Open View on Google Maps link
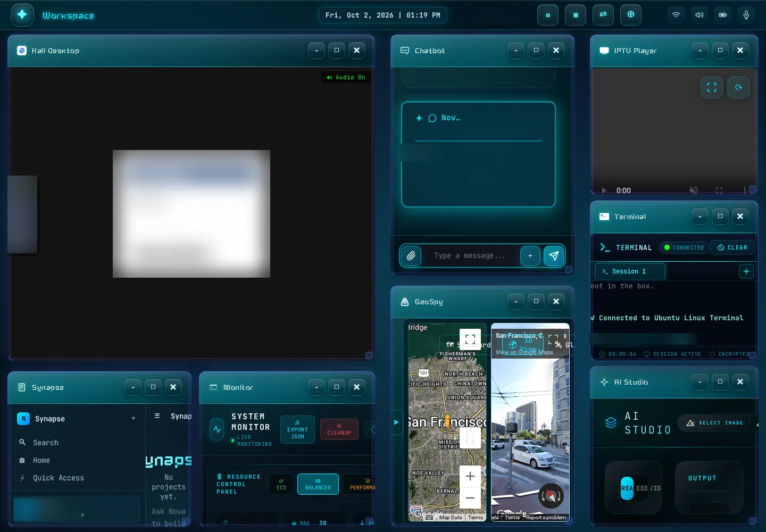This screenshot has width=766, height=532. click(524, 352)
